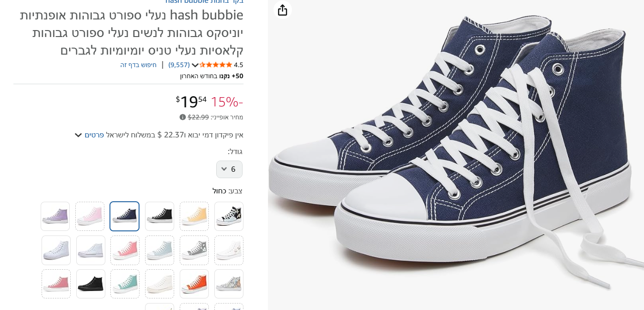Select the light pink sneaker swatch
The width and height of the screenshot is (644, 310).
pos(90,216)
